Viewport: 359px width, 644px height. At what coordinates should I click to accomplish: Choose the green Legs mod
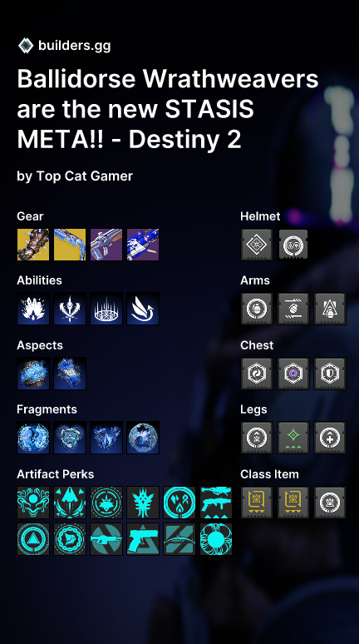pos(293,438)
